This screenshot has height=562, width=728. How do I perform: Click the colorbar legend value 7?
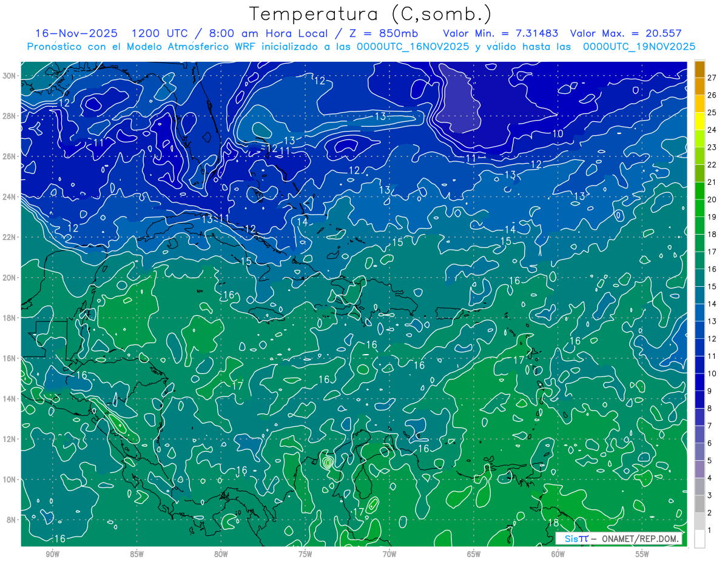709,426
